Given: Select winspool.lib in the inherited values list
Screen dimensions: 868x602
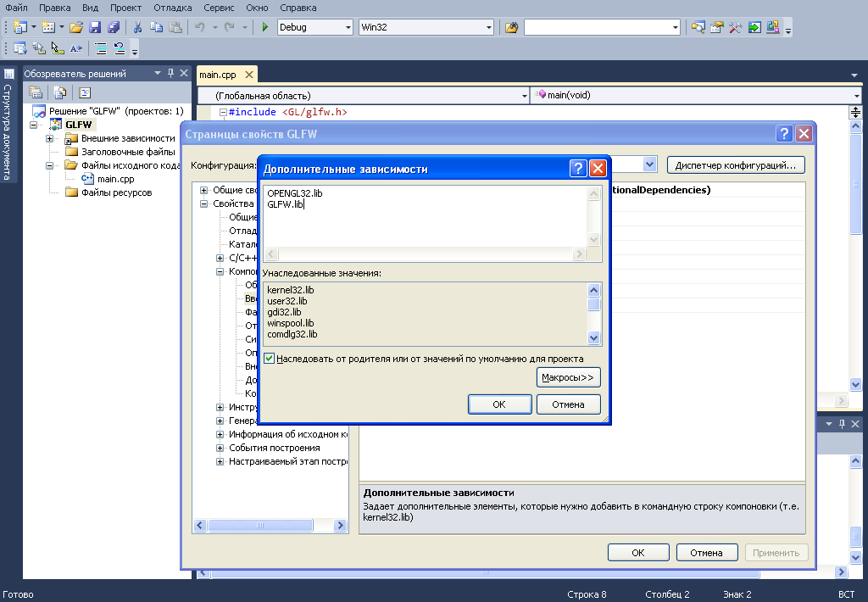Looking at the screenshot, I should tap(290, 323).
